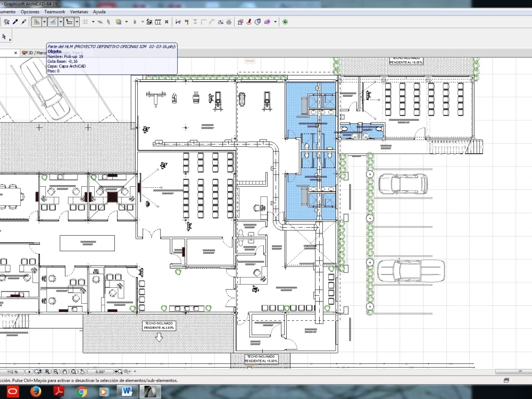Click the set orientation rotate icon

point(82,372)
